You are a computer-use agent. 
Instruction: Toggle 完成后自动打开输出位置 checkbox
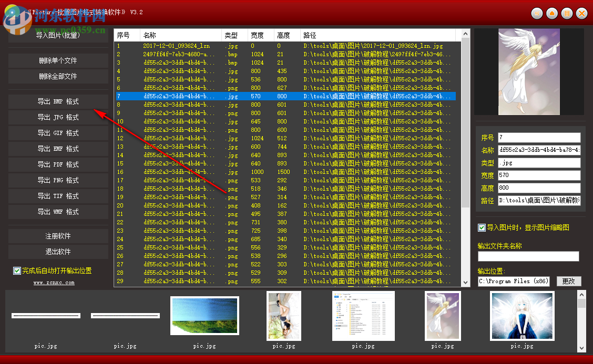[17, 271]
